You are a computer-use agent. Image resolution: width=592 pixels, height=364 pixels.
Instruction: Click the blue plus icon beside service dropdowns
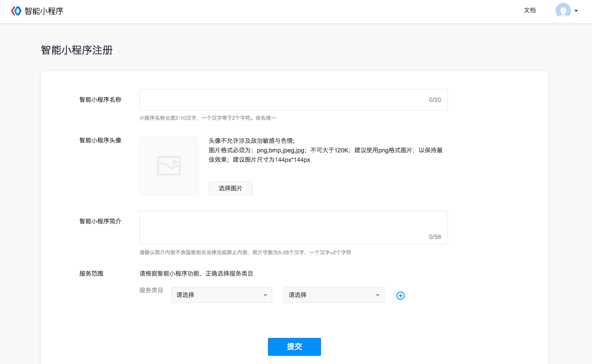[400, 295]
